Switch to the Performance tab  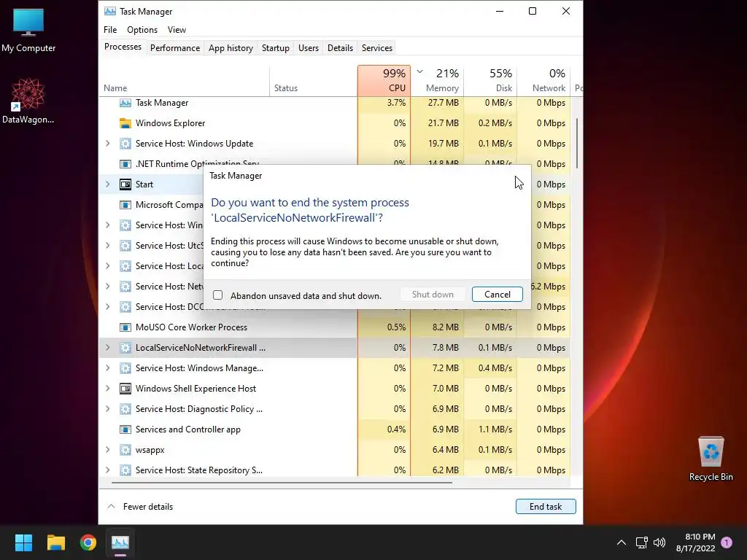point(175,47)
